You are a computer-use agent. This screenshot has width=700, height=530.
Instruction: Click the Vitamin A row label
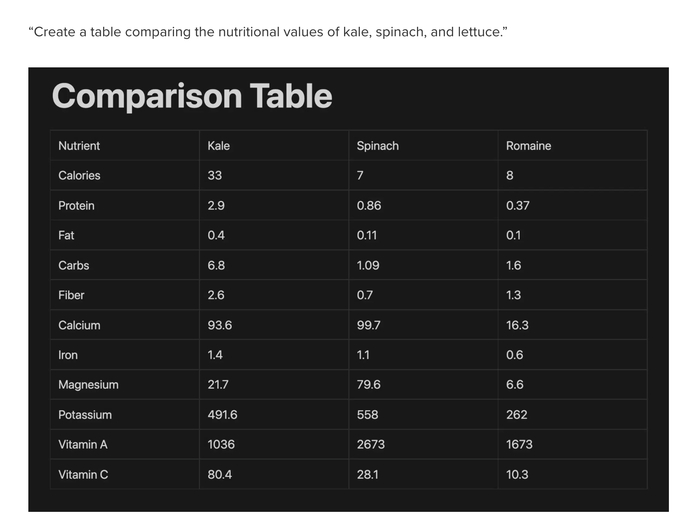[83, 445]
